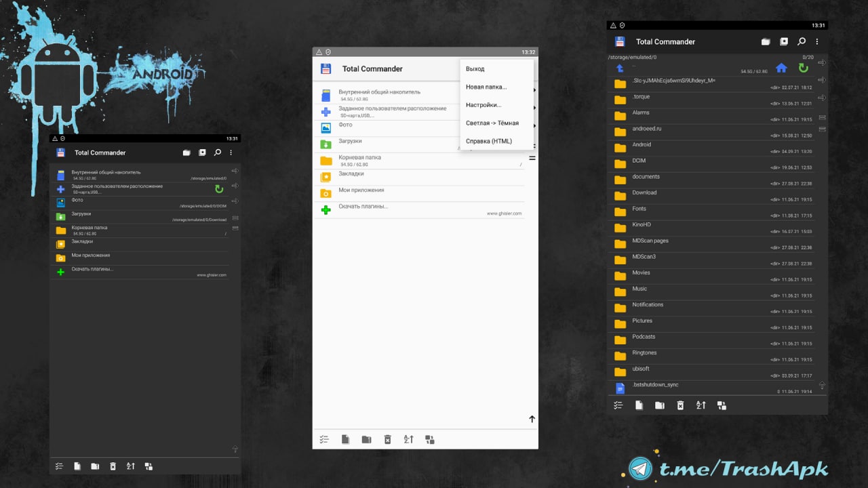Tap the selection checklist icon in the light window

click(324, 439)
